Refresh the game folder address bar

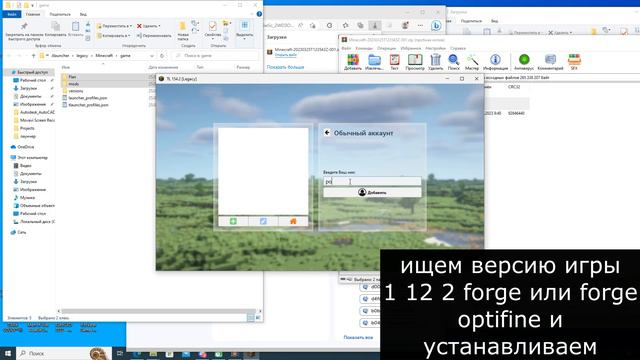162,56
